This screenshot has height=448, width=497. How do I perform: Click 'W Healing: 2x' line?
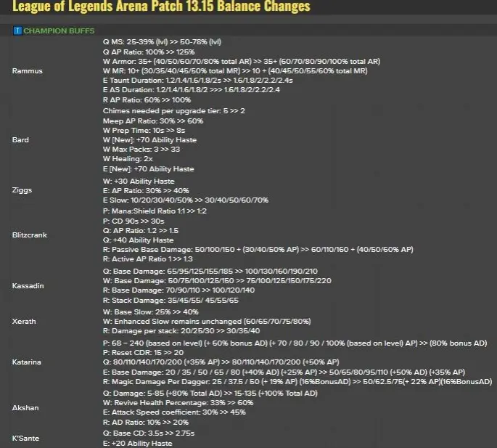pyautogui.click(x=128, y=159)
